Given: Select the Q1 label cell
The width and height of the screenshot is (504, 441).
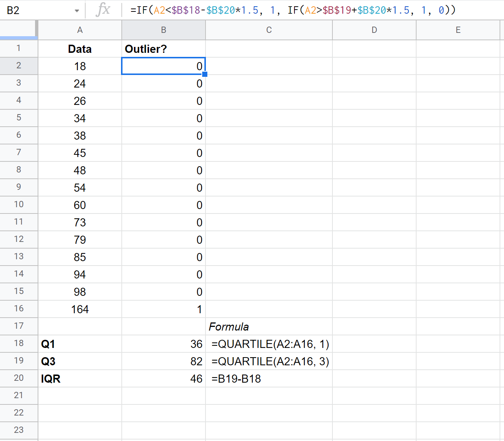Looking at the screenshot, I should pyautogui.click(x=80, y=343).
